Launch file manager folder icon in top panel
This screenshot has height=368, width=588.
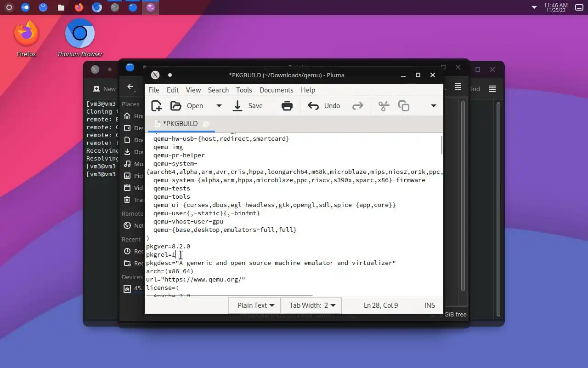61,7
